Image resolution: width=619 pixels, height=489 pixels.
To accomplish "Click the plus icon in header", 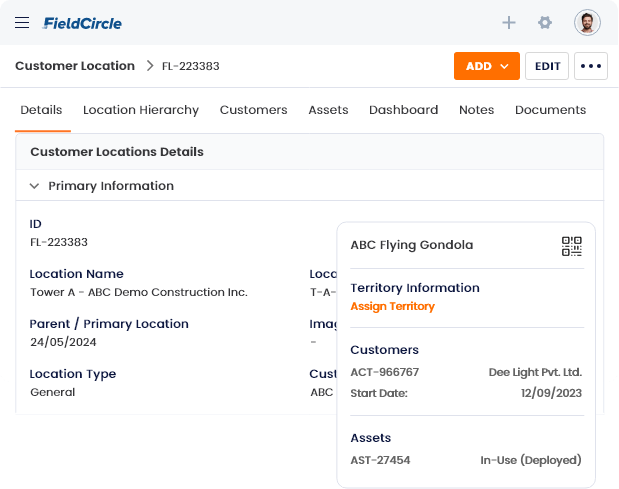I will (508, 22).
